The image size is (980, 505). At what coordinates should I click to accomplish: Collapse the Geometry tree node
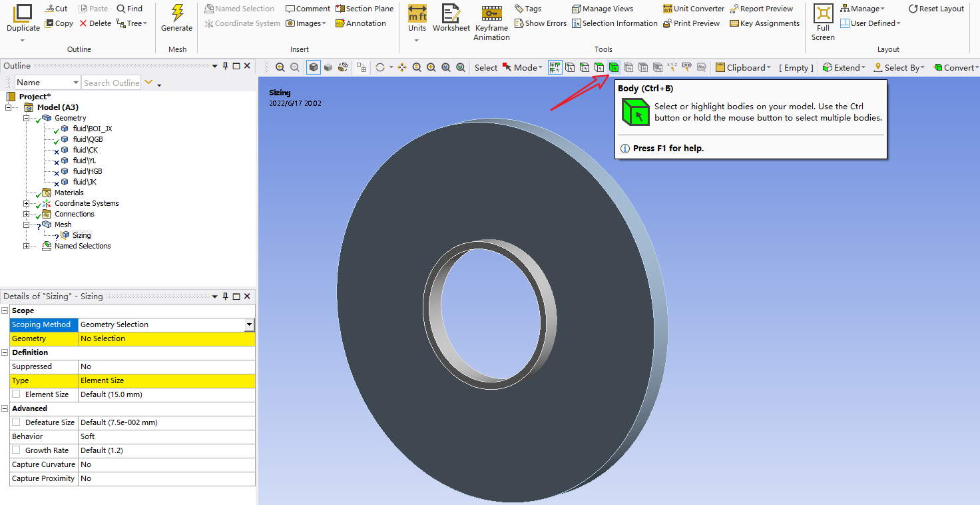pos(26,118)
